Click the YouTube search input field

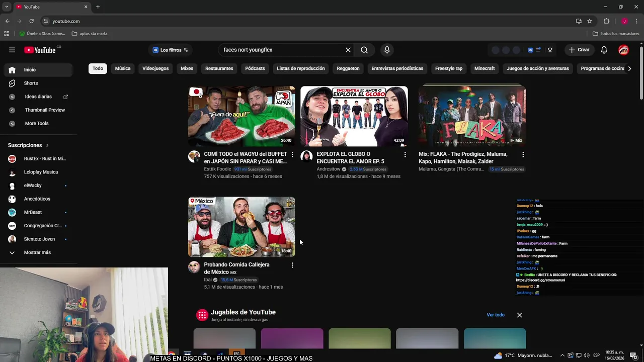point(282,50)
